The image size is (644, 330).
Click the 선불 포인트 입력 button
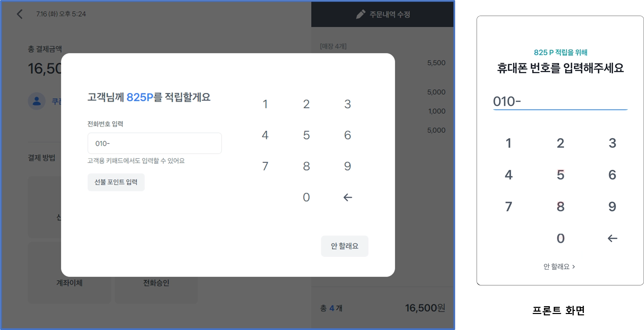tap(116, 182)
